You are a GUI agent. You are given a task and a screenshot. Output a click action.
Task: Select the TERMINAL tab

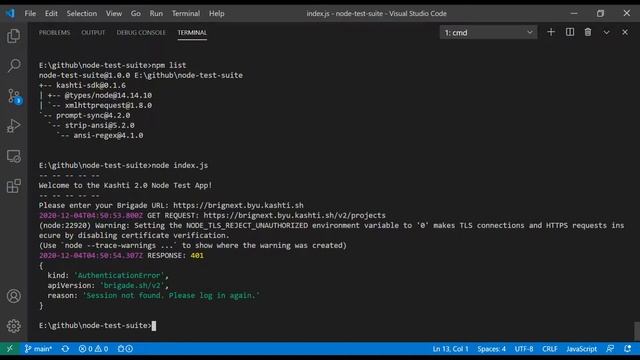click(192, 33)
